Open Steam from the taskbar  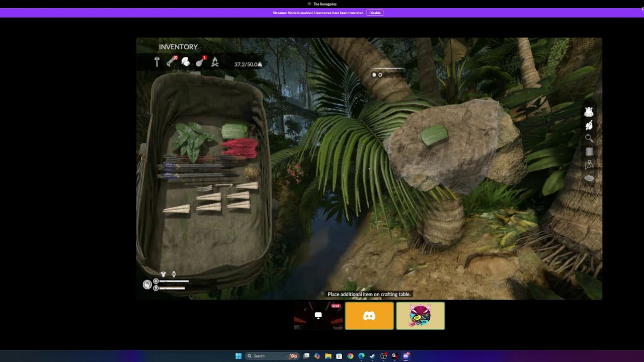click(372, 356)
